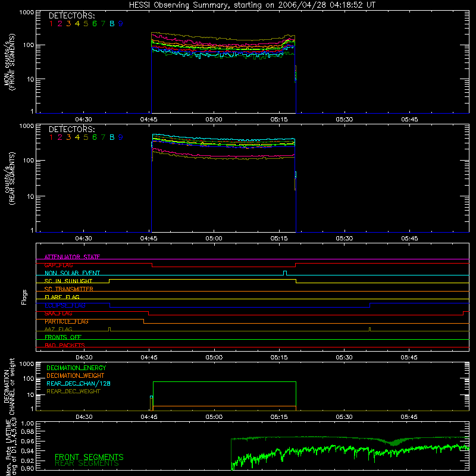Viewport: 476px width, 476px height.
Task: Click the vertical 'Flags' axis title
Action: pos(24,297)
